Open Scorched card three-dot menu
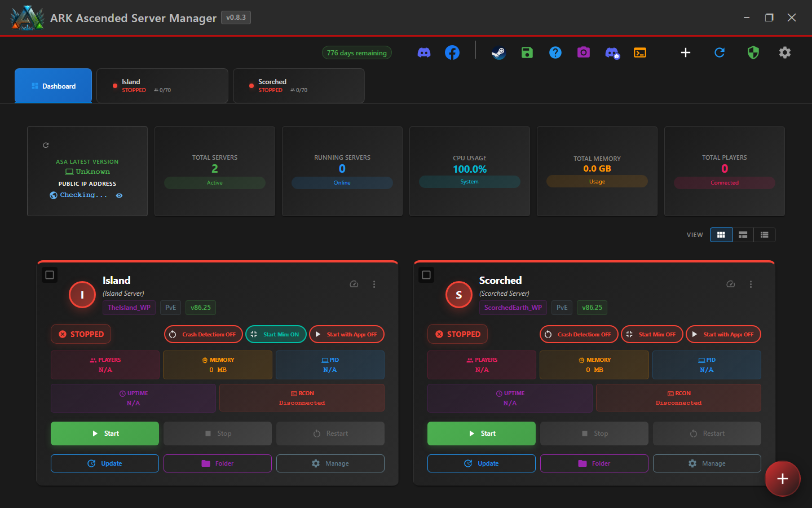812x508 pixels. click(x=751, y=284)
